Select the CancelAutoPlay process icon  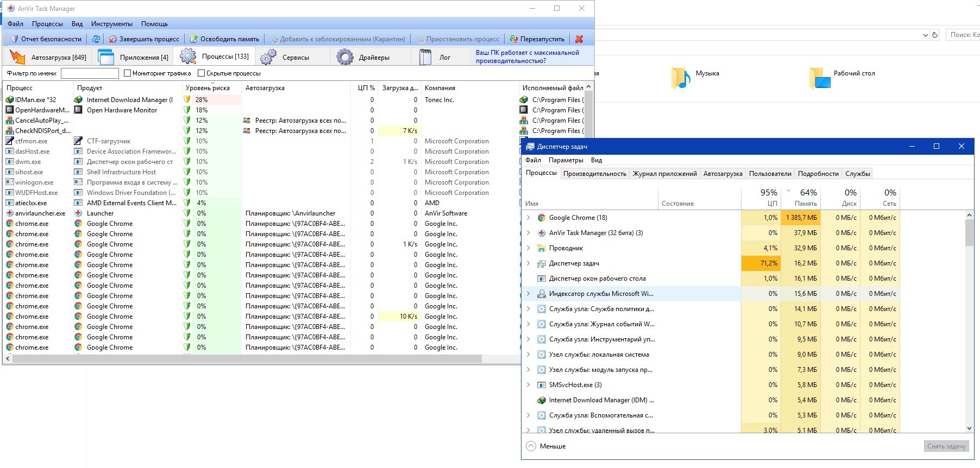(x=10, y=121)
